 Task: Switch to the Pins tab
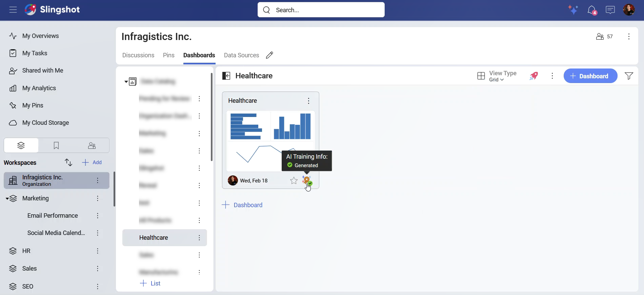pos(168,55)
